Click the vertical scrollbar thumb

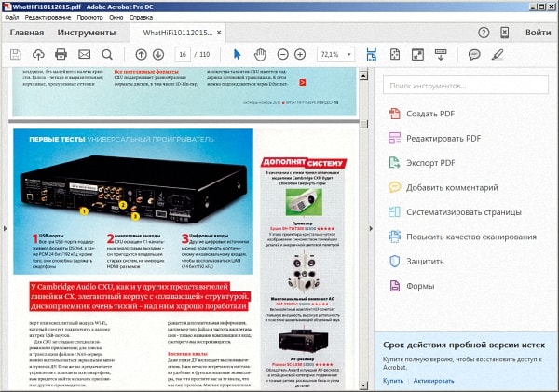click(x=363, y=124)
